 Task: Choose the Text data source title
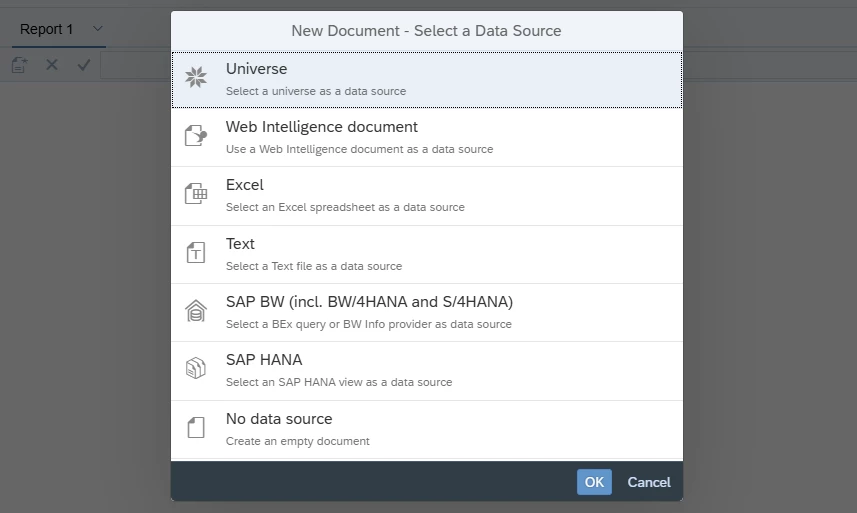(240, 244)
